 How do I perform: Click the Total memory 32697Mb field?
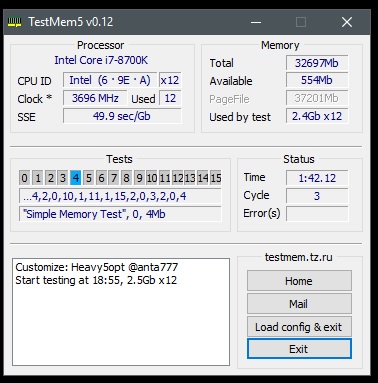(317, 63)
